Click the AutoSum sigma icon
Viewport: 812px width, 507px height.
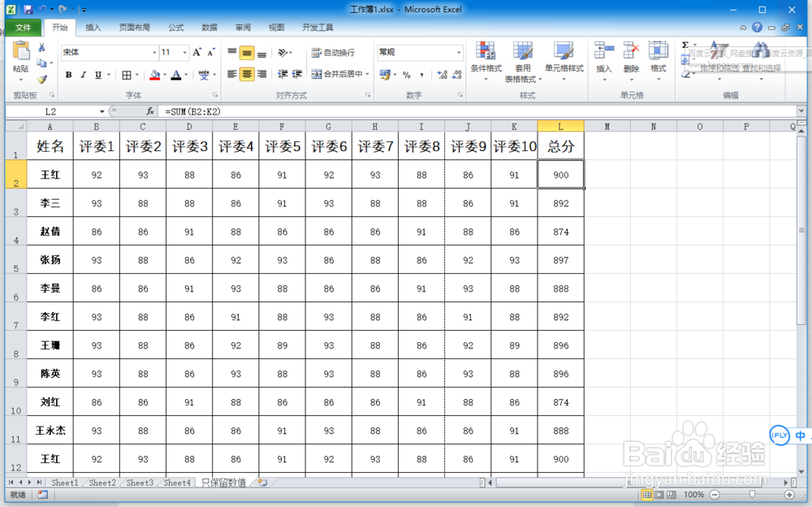click(x=685, y=45)
